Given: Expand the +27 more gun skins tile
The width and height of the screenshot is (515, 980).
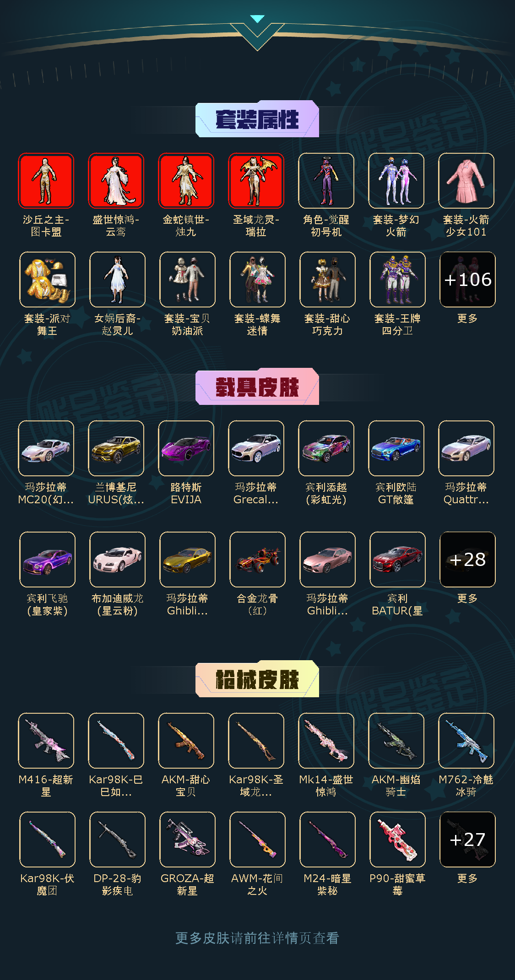Looking at the screenshot, I should [467, 840].
